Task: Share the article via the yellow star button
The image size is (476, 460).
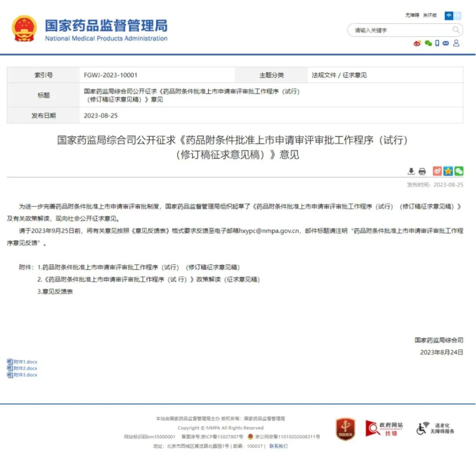Action: pyautogui.click(x=448, y=171)
